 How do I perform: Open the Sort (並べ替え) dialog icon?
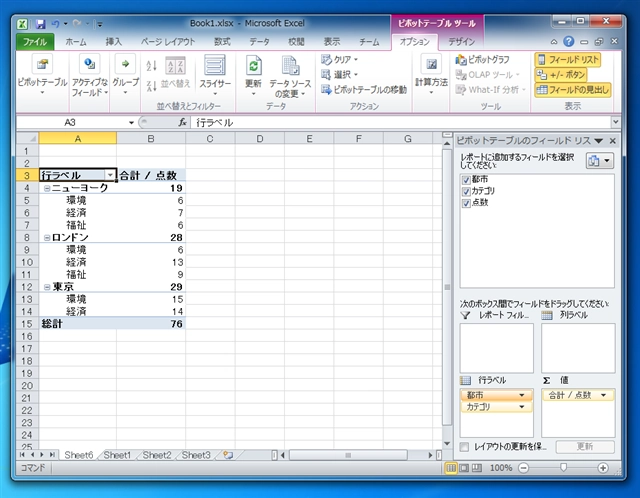point(176,66)
